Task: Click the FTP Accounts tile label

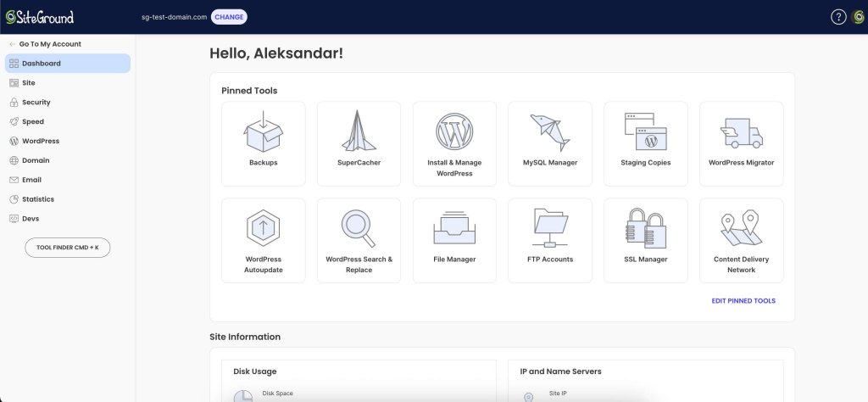Action: (549, 260)
